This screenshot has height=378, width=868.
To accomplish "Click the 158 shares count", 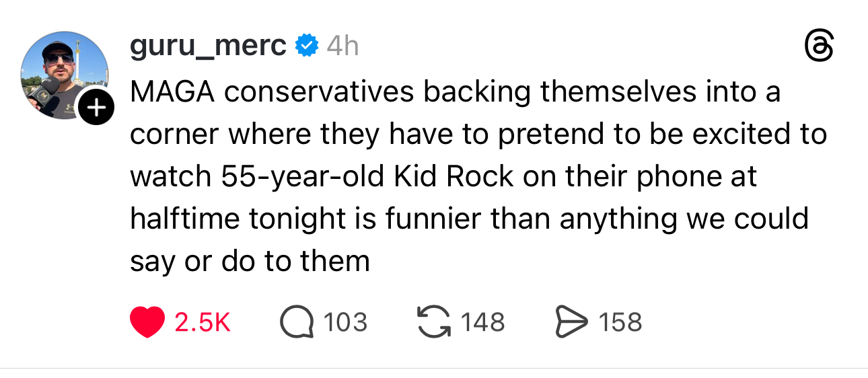I will click(x=620, y=322).
